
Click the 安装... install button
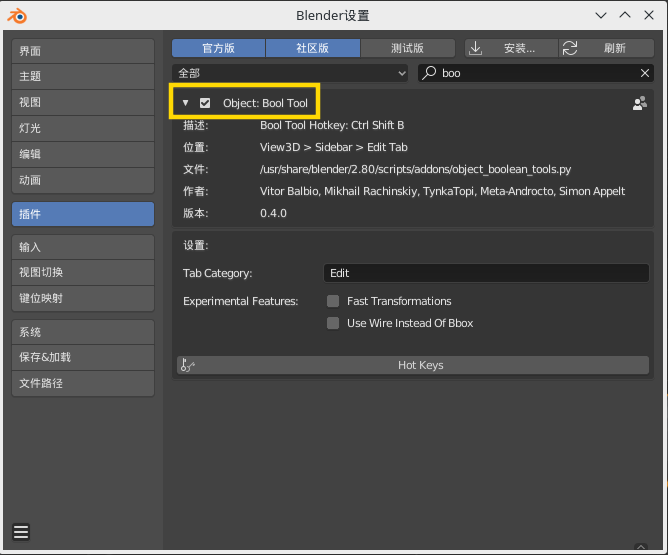511,48
